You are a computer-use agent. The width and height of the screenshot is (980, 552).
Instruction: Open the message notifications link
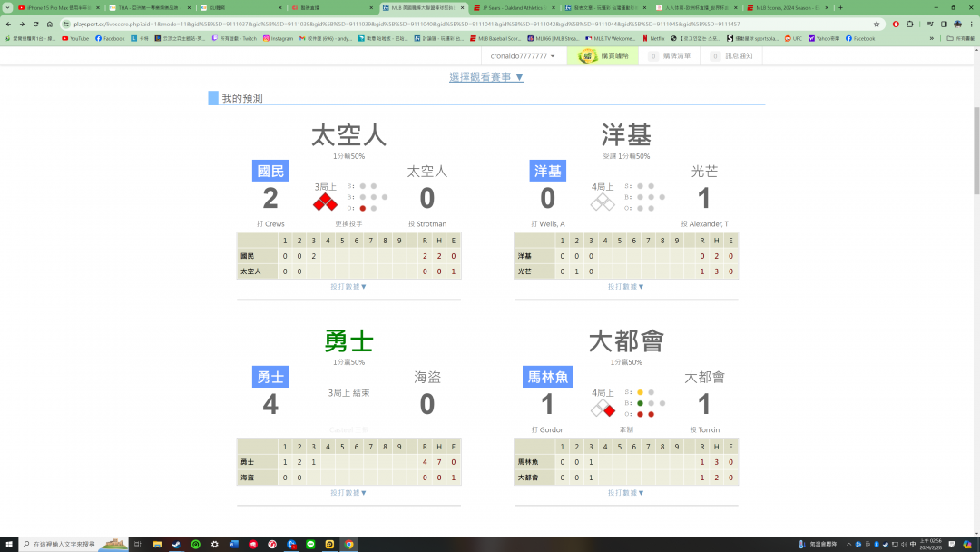pyautogui.click(x=731, y=55)
